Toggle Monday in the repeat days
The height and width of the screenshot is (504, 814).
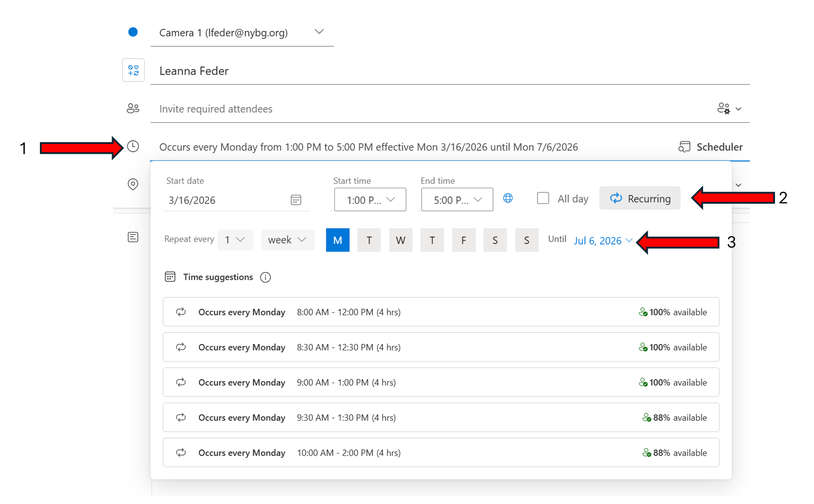tap(338, 240)
